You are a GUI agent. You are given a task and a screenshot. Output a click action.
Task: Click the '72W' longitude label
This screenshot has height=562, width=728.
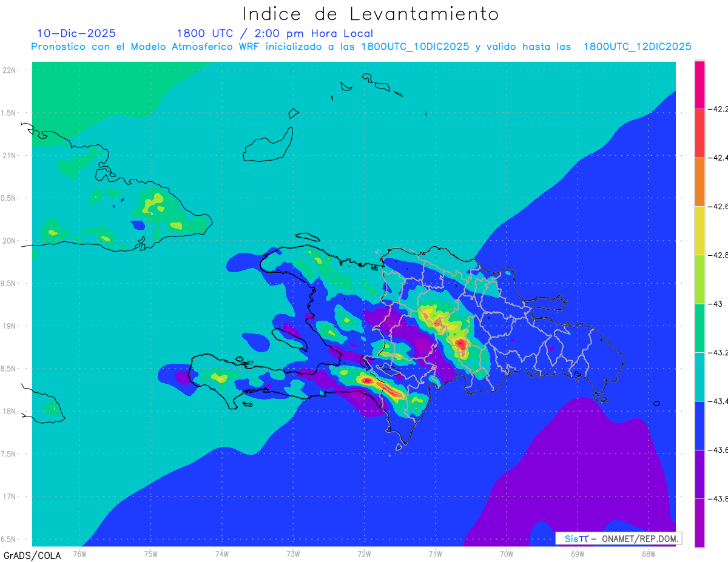[x=365, y=554]
